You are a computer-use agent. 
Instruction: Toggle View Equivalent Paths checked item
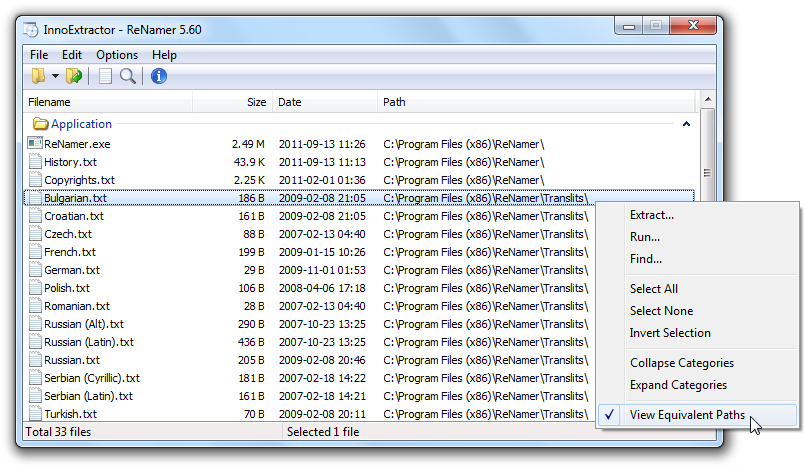pyautogui.click(x=697, y=415)
